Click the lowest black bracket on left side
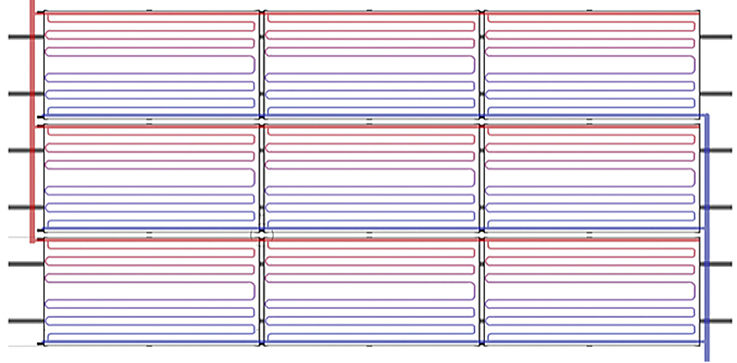 pyautogui.click(x=26, y=321)
